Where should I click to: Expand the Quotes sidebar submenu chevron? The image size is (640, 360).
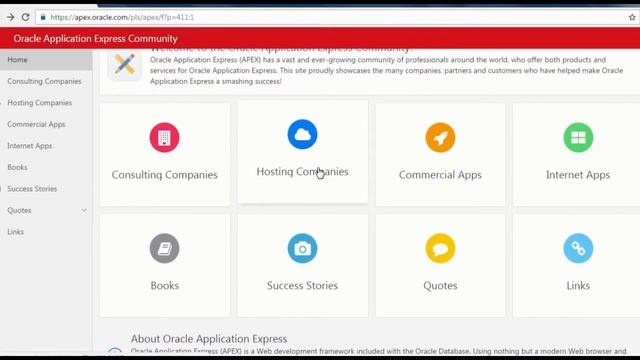pyautogui.click(x=84, y=210)
